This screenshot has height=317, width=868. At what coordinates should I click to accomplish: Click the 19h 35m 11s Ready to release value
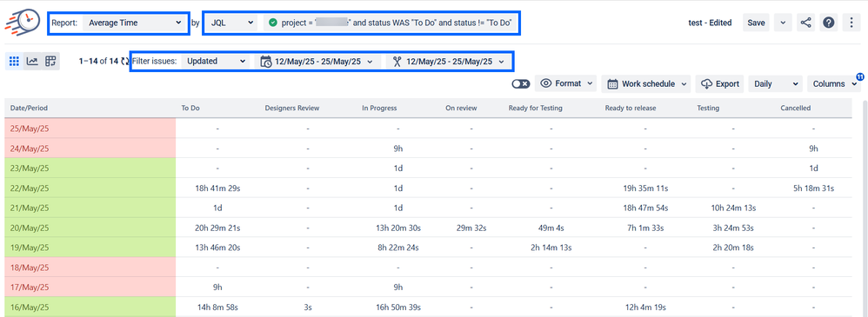[644, 188]
